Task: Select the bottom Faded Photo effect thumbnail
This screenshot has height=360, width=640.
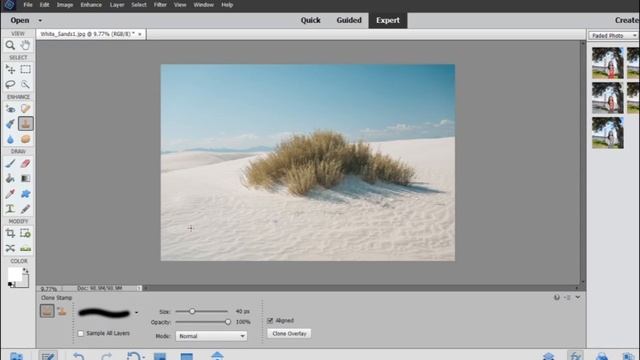Action: [608, 133]
